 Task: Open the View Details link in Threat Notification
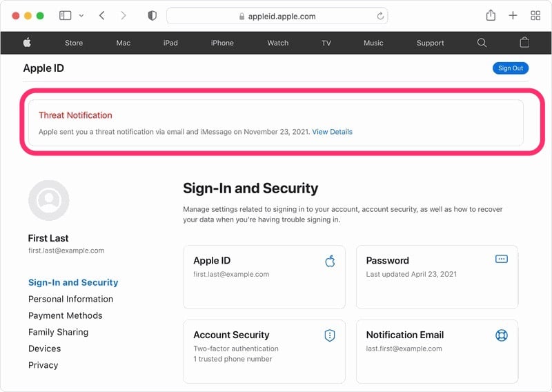332,132
